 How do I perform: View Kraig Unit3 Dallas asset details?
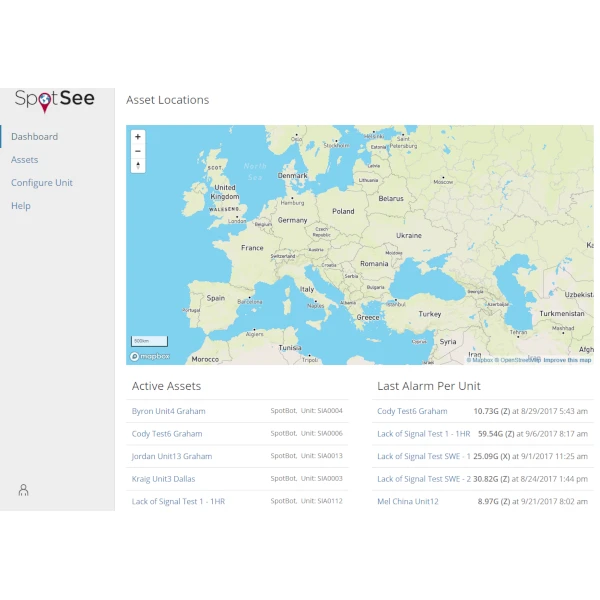164,479
